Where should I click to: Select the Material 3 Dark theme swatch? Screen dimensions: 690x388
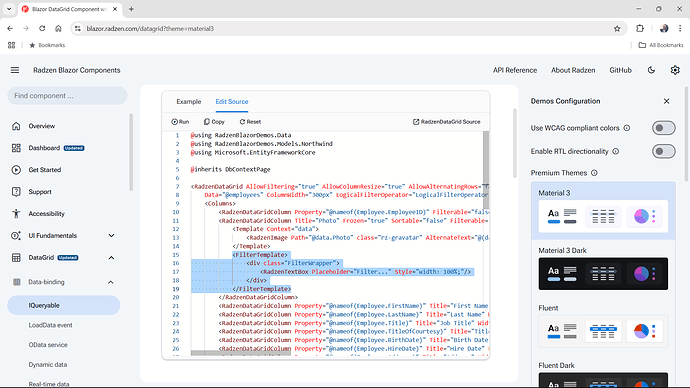pos(603,274)
